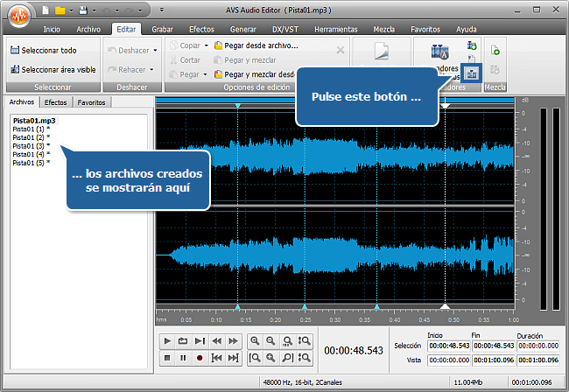Image resolution: width=569 pixels, height=392 pixels.
Task: Expand the Copiar dropdown arrow
Action: coord(207,45)
